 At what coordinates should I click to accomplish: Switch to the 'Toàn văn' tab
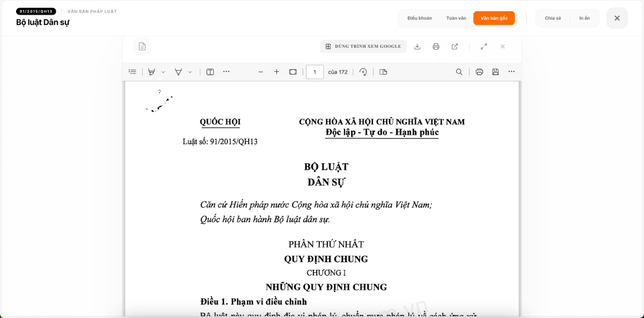pyautogui.click(x=456, y=18)
